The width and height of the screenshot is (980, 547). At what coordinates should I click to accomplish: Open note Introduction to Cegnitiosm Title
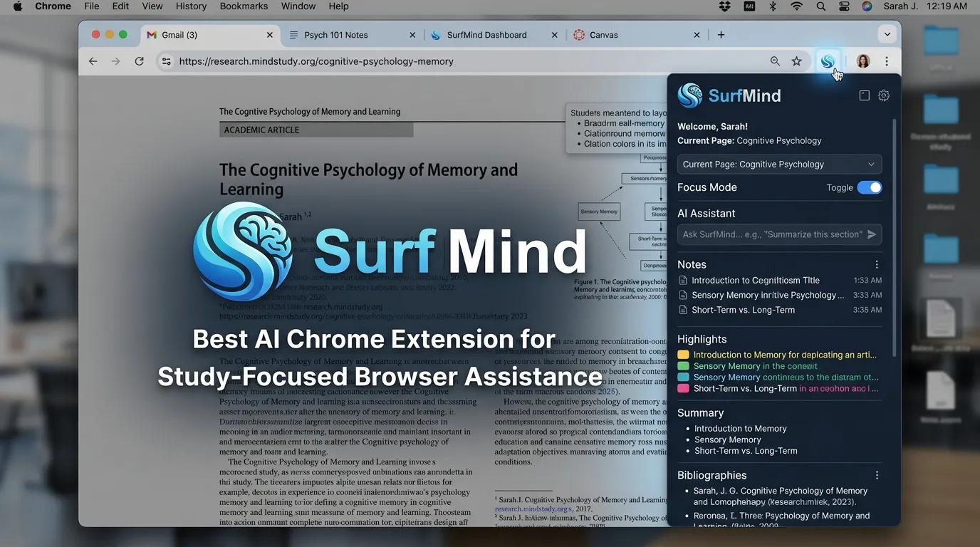point(756,280)
